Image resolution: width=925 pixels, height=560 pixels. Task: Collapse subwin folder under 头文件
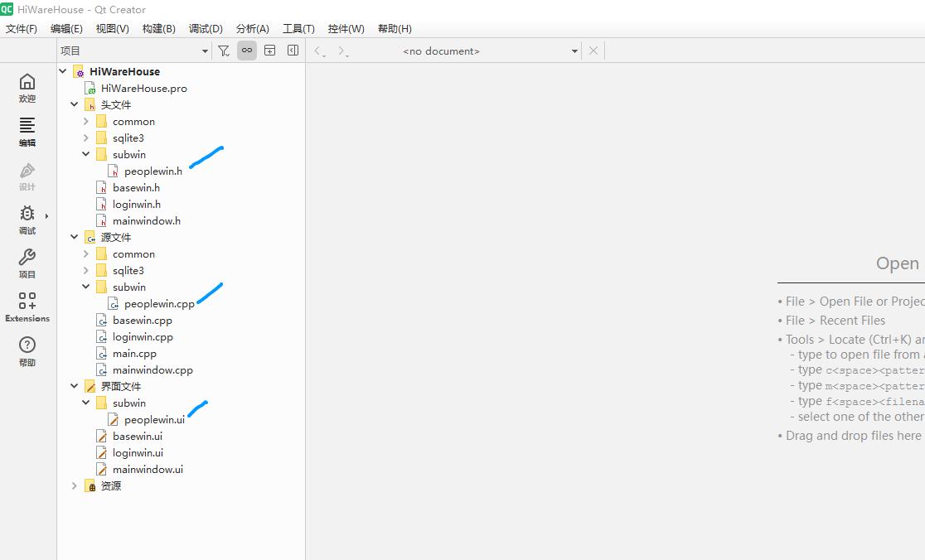[x=86, y=154]
